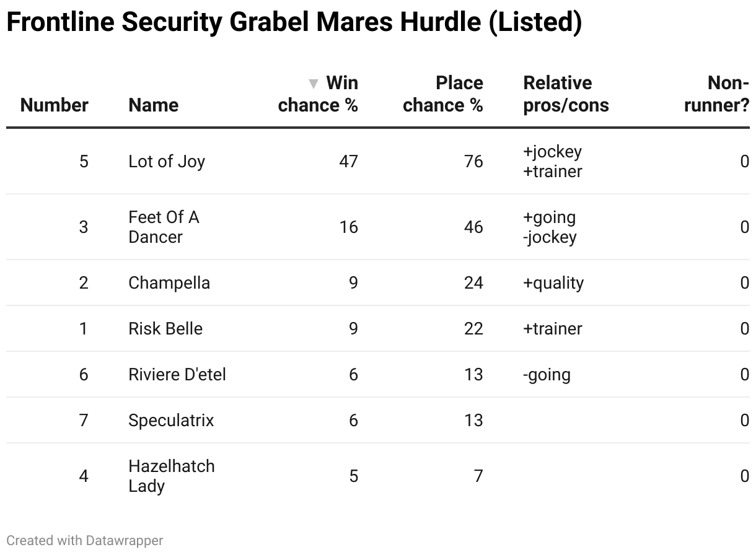Click the Speculatrix name cell

pos(171,420)
